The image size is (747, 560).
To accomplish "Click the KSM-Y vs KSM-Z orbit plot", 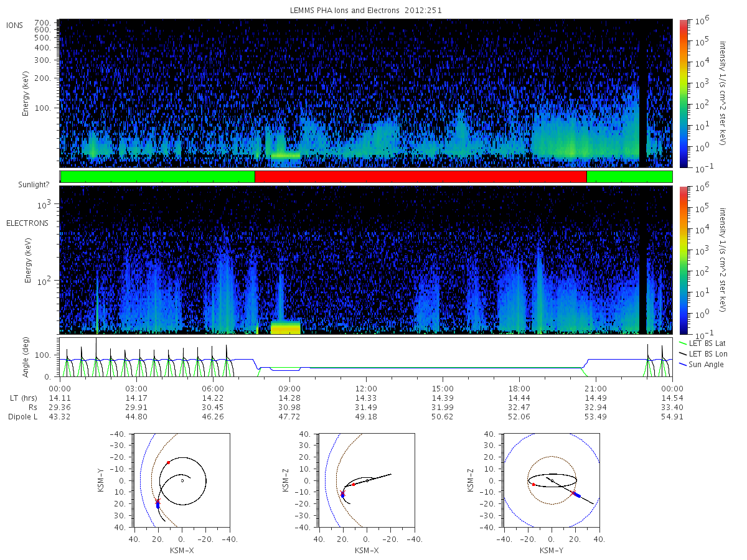I will click(x=551, y=480).
